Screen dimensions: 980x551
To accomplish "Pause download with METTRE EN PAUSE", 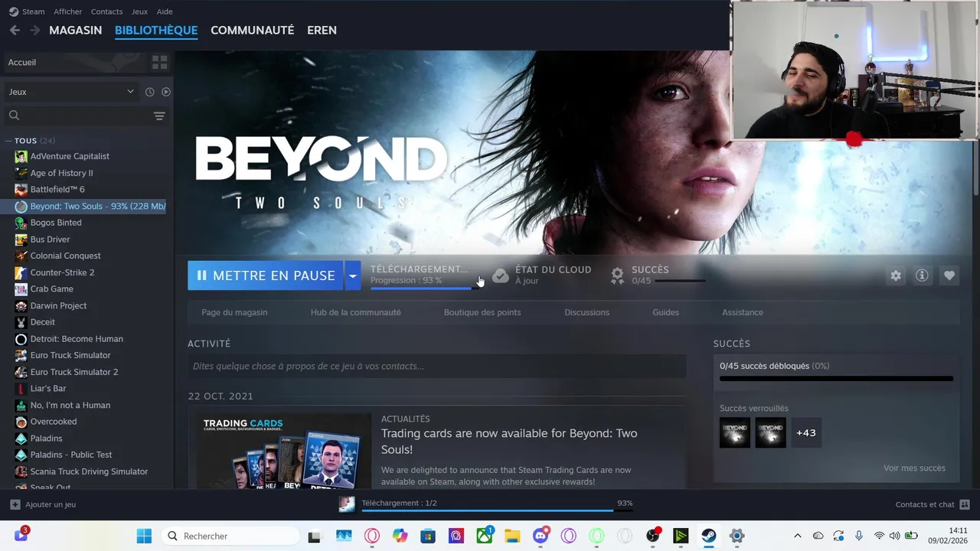I will point(266,275).
